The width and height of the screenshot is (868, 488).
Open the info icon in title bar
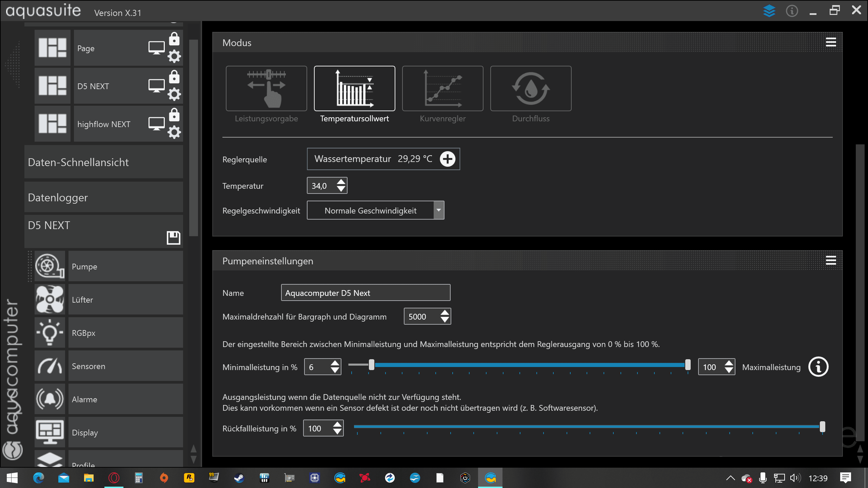(x=792, y=11)
